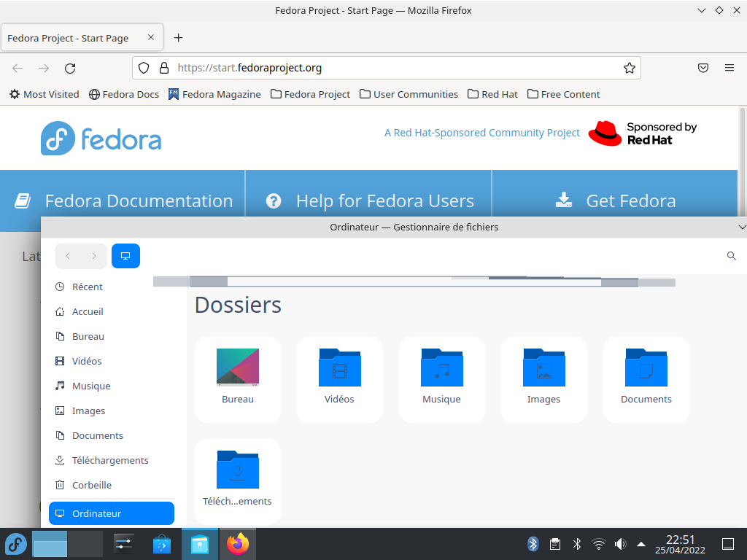This screenshot has width=747, height=560.
Task: Select the Images folder icon
Action: 544,367
